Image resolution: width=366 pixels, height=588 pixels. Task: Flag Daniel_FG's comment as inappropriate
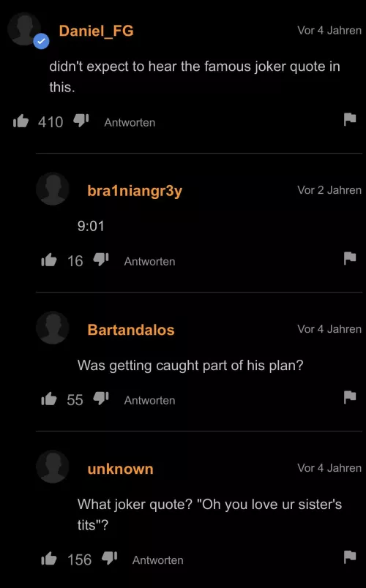coord(349,120)
